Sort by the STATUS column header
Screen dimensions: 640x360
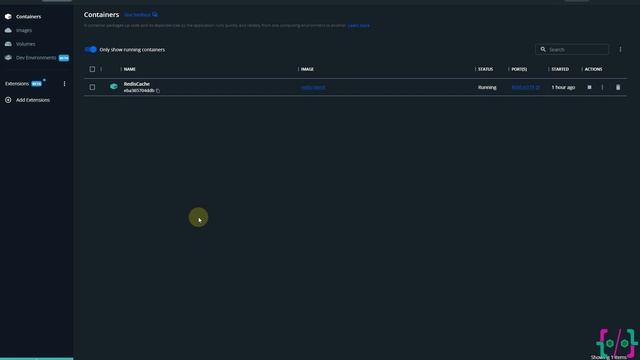(485, 69)
